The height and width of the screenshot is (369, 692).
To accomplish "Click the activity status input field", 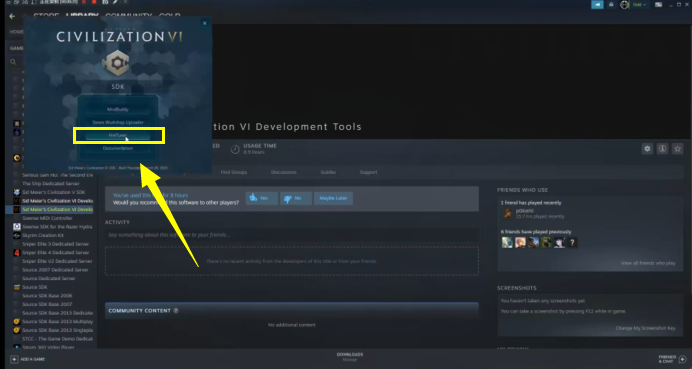I will pos(292,235).
